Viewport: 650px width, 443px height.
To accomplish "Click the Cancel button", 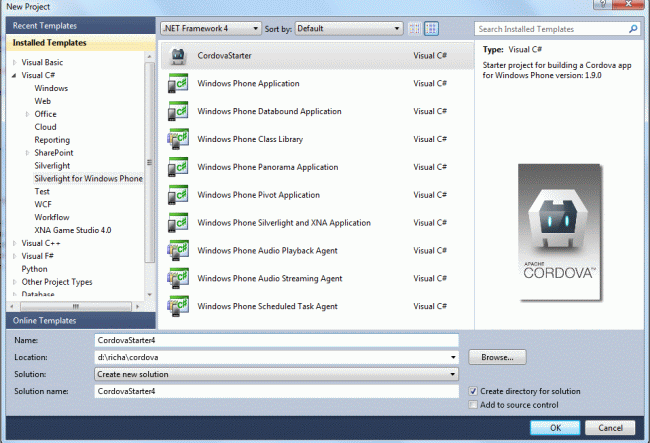I will (610, 428).
